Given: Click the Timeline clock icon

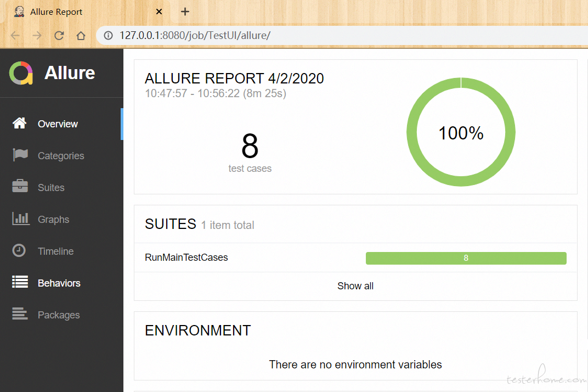Looking at the screenshot, I should (19, 250).
